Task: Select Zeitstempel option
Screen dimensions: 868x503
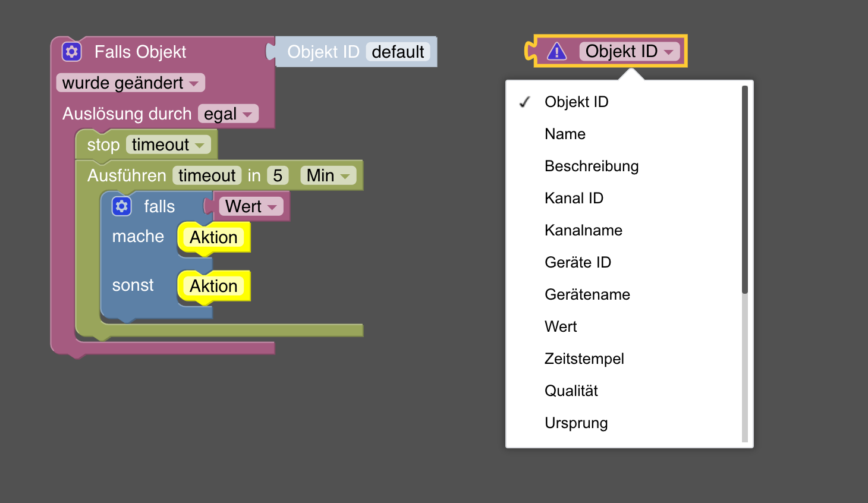Action: click(584, 359)
